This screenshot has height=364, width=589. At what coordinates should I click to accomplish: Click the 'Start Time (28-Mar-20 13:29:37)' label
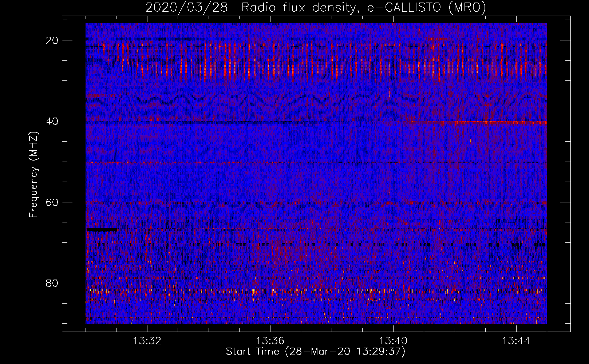[x=316, y=352]
